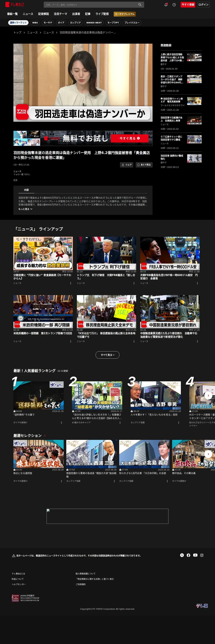Select the WBS chip
This screenshot has width=215, height=644.
pyautogui.click(x=35, y=23)
